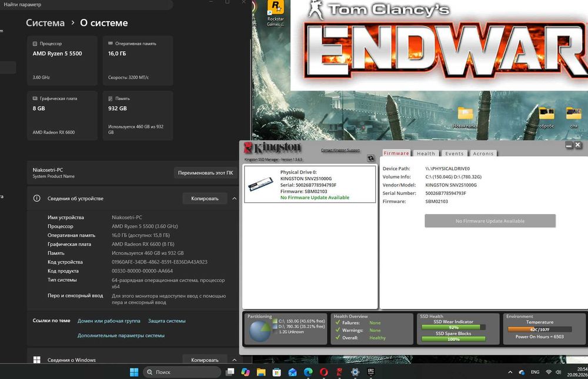Show hidden tray icons chevron

tap(510, 373)
